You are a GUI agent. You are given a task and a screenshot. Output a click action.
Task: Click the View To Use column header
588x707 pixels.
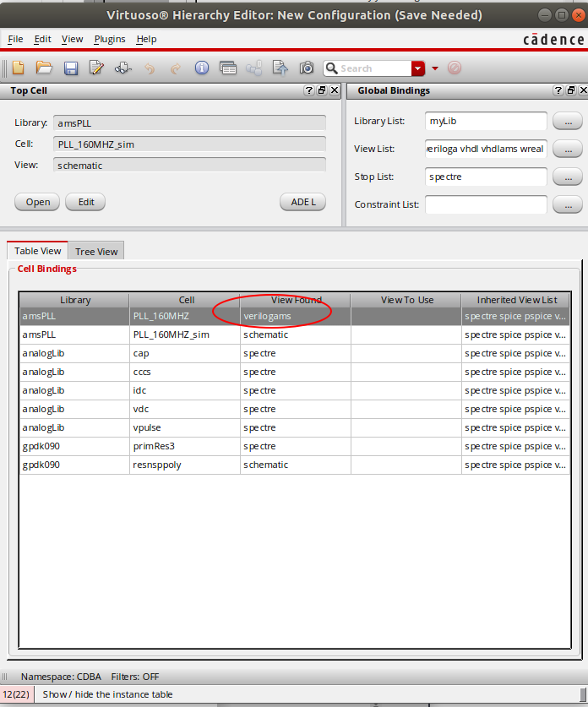pyautogui.click(x=406, y=300)
